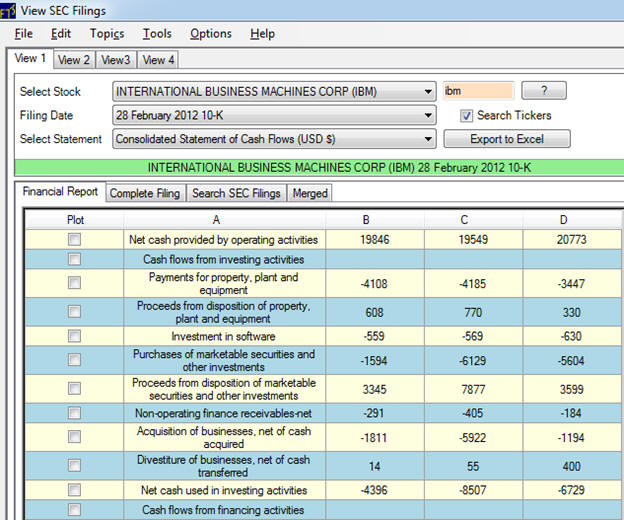Check Plot box for Proceeds from disposition of marketable securities
Image resolution: width=624 pixels, height=520 pixels.
click(74, 388)
